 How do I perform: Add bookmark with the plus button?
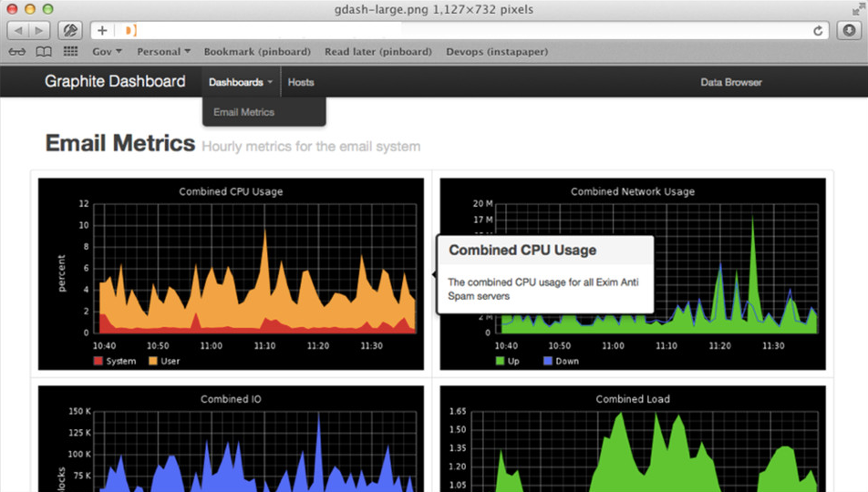(x=102, y=30)
